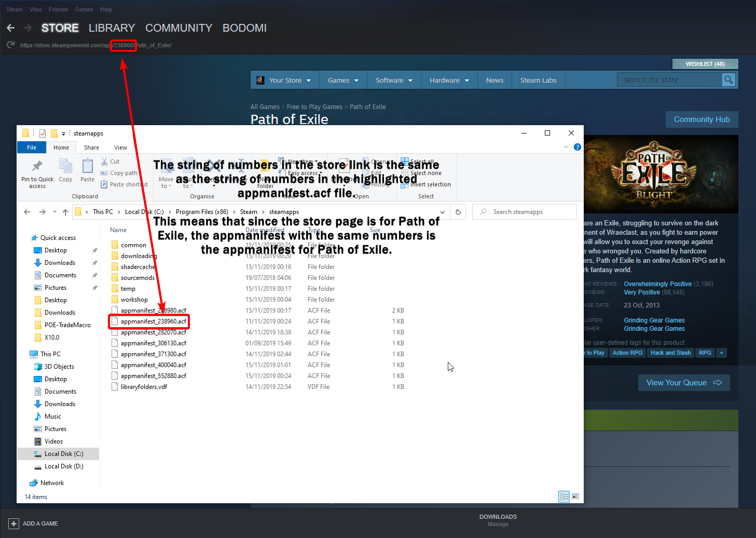
Task: Unpin Documents from Quick access
Action: click(94, 275)
